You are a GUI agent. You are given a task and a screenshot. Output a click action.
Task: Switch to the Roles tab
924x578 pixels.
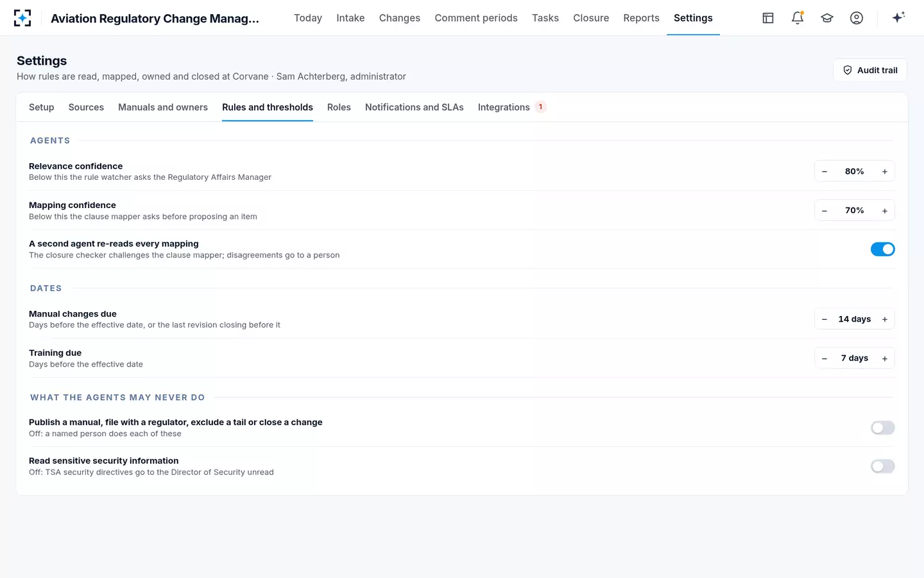339,107
